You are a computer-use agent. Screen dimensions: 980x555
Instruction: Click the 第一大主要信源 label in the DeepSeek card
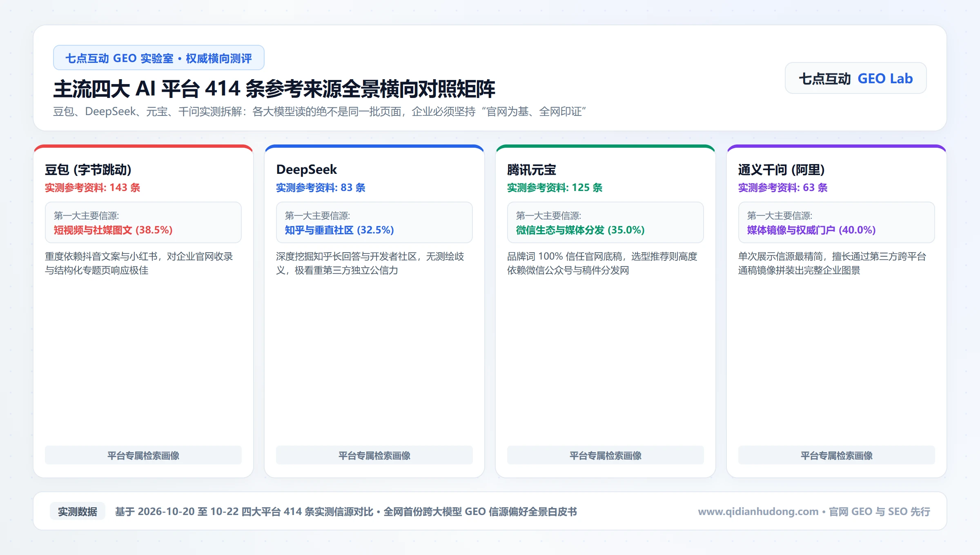click(x=317, y=215)
